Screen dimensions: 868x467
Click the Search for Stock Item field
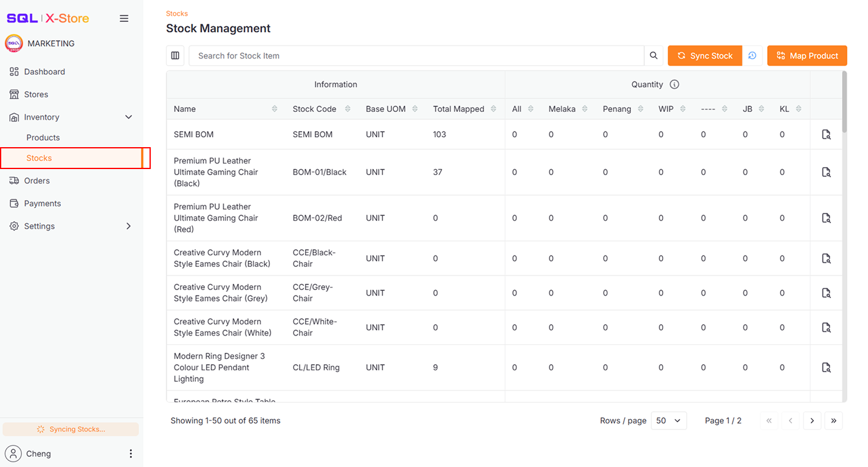365,55
